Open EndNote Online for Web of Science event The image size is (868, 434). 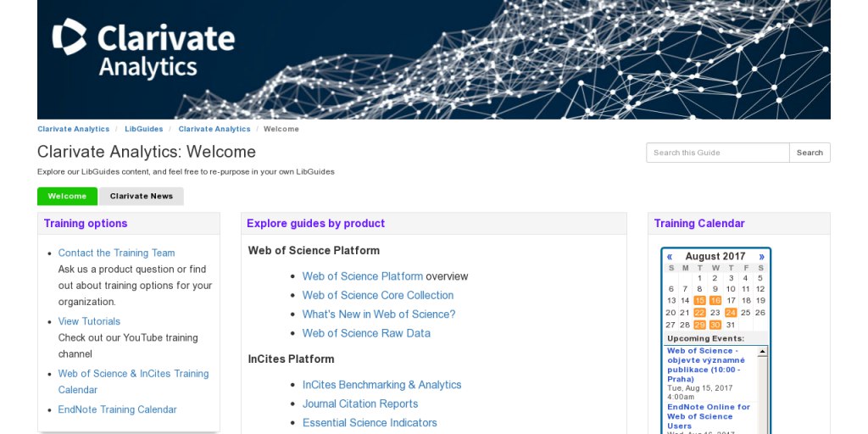click(709, 416)
